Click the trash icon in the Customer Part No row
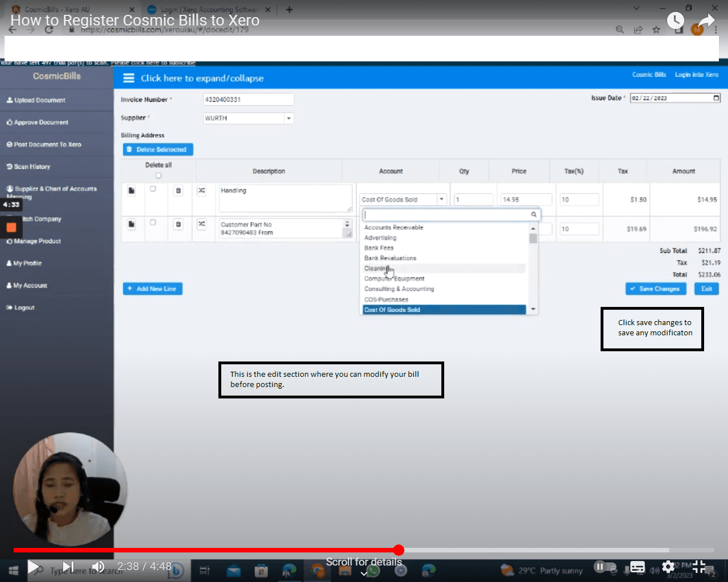Viewport: 728px width, 582px height. [x=178, y=225]
